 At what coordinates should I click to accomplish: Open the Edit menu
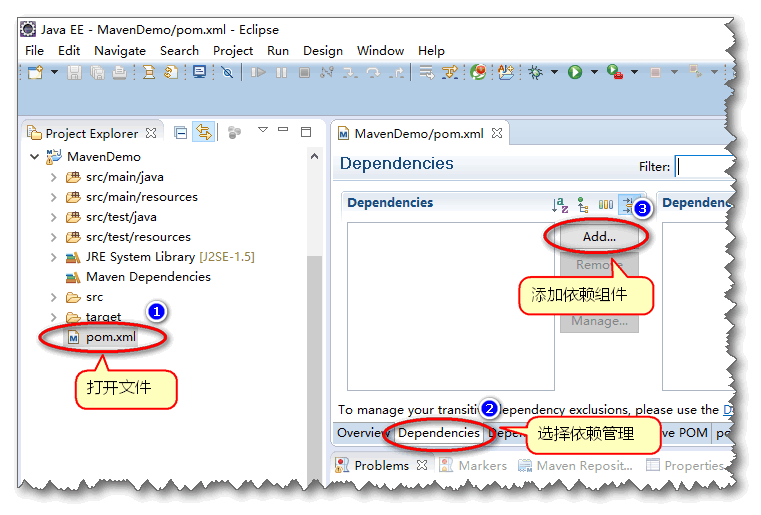point(69,51)
